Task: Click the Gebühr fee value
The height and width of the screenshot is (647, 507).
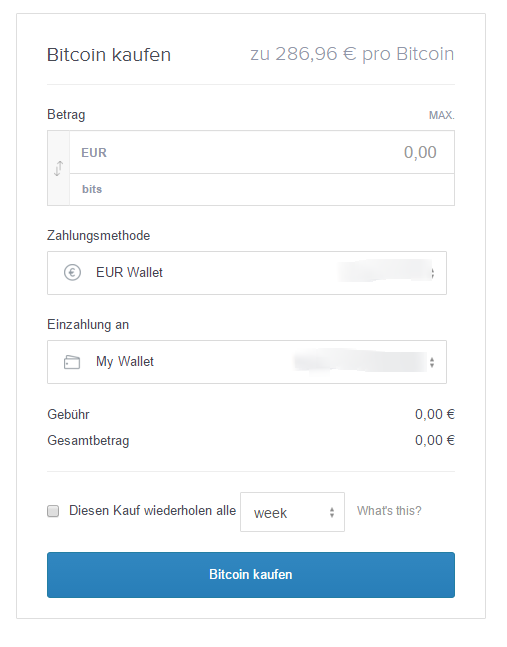Action: pos(435,414)
